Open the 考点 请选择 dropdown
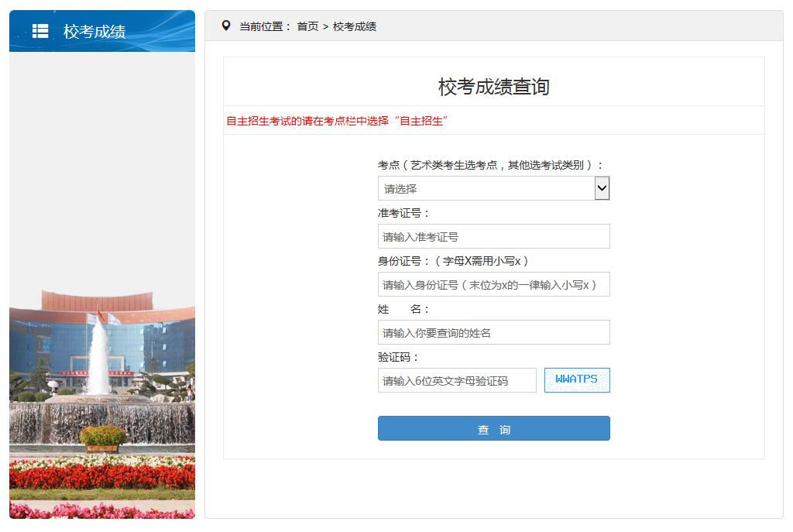Screen dimensions: 793x532 [x=493, y=189]
